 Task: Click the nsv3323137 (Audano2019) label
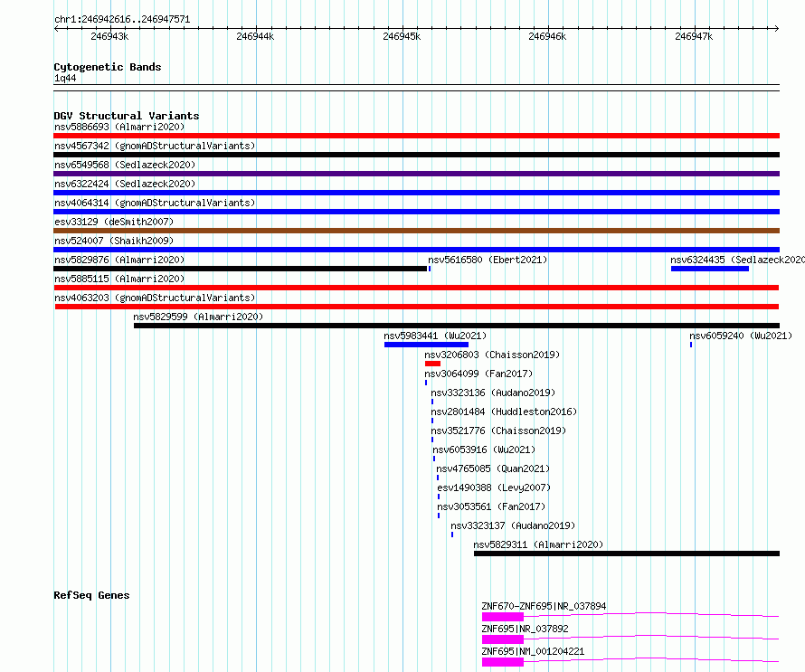513,525
